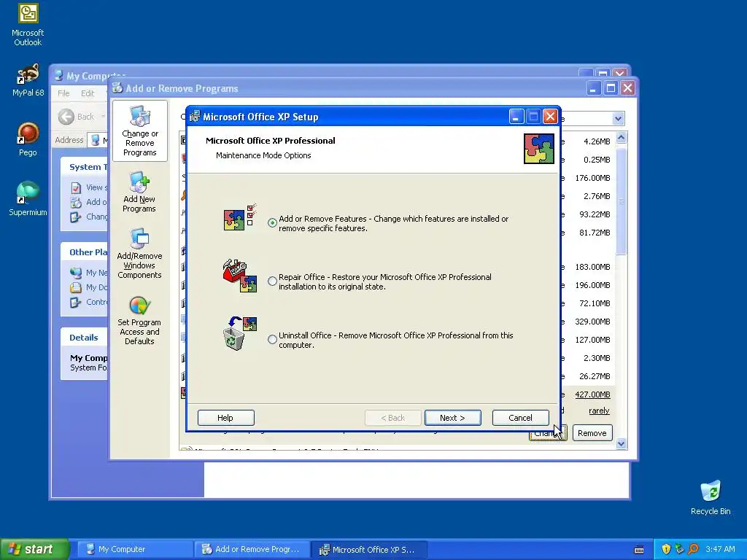Click the network tray icon beside the shield
747x560 pixels.
(679, 549)
